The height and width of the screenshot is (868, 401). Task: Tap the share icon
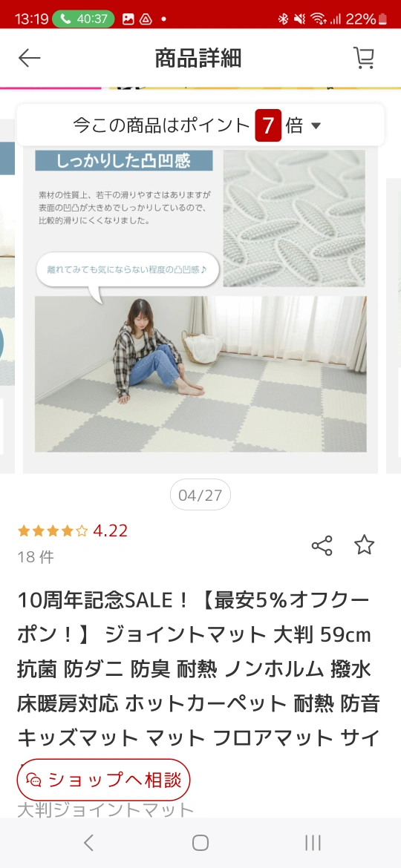pyautogui.click(x=322, y=546)
